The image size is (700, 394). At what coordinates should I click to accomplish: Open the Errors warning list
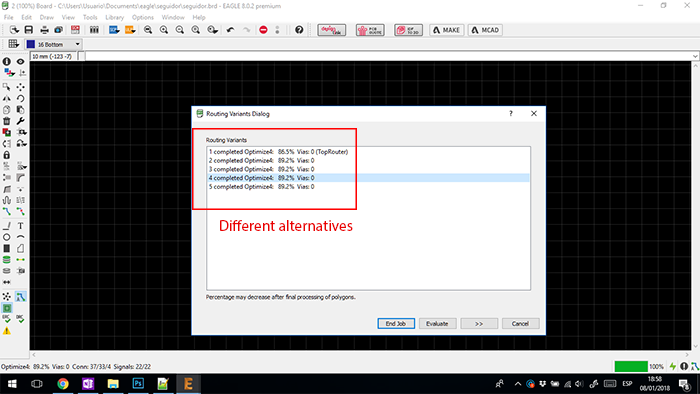click(x=7, y=331)
